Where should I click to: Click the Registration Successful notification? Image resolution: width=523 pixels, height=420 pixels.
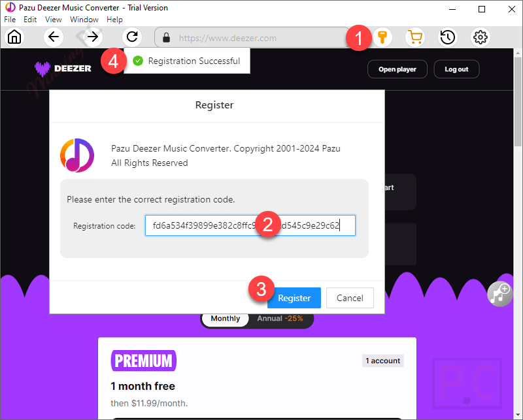click(x=187, y=61)
